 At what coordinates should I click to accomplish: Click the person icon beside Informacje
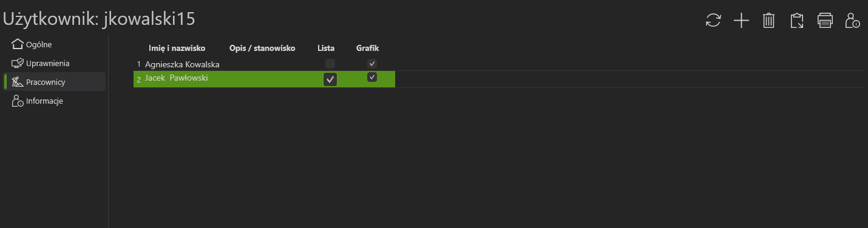click(18, 101)
